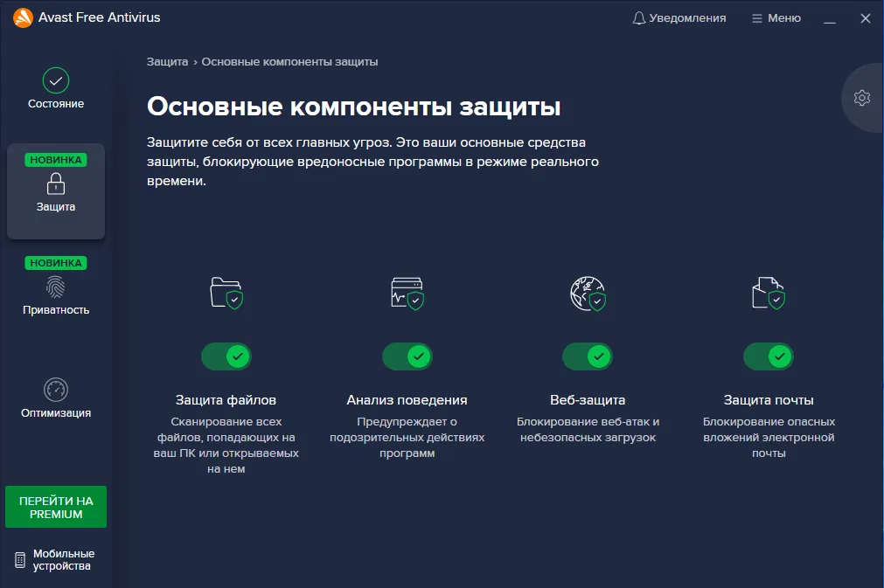This screenshot has width=884, height=588.
Task: Switch off the Защита почты toggle
Action: (x=769, y=356)
